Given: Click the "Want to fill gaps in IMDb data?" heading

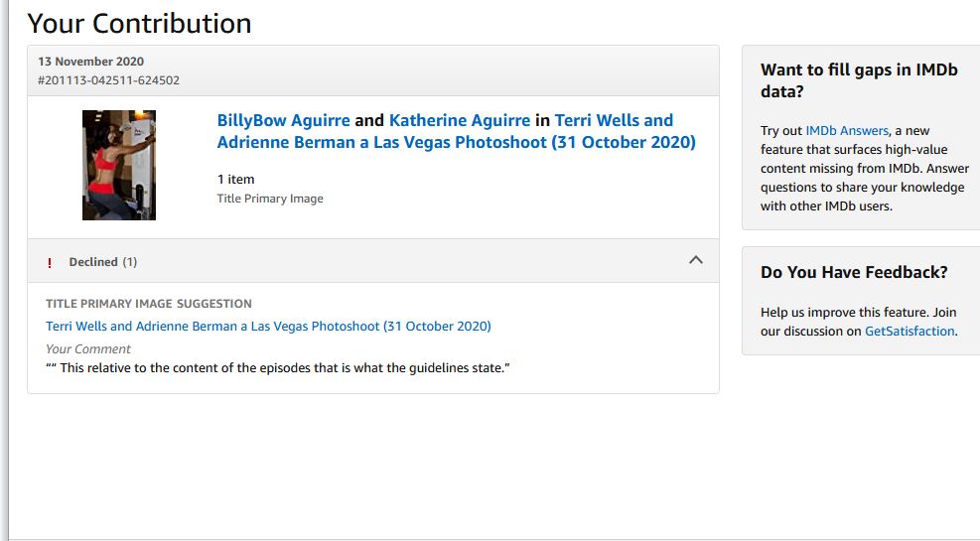Looking at the screenshot, I should pos(859,80).
